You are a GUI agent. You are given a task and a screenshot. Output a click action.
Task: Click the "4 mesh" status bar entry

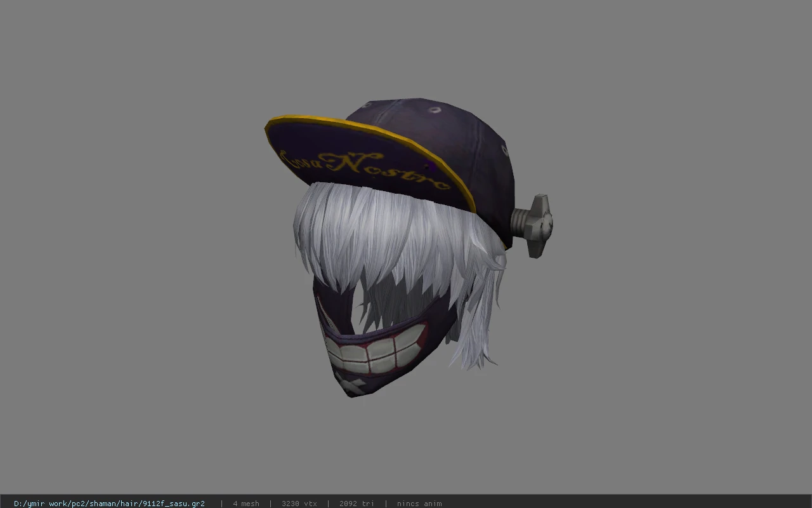(246, 504)
